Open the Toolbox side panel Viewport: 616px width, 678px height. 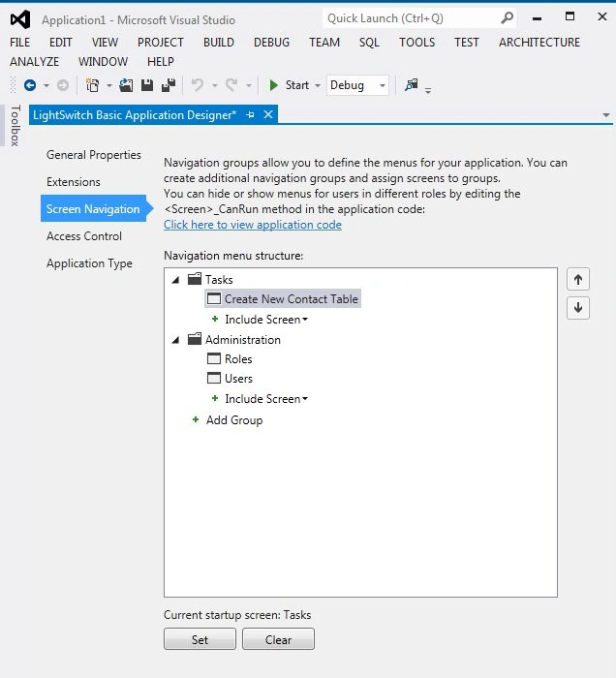[x=15, y=125]
